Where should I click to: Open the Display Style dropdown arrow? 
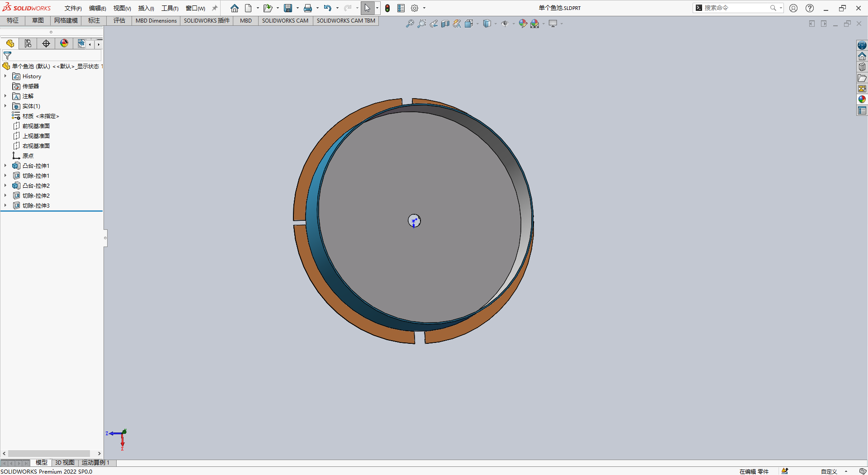point(495,24)
